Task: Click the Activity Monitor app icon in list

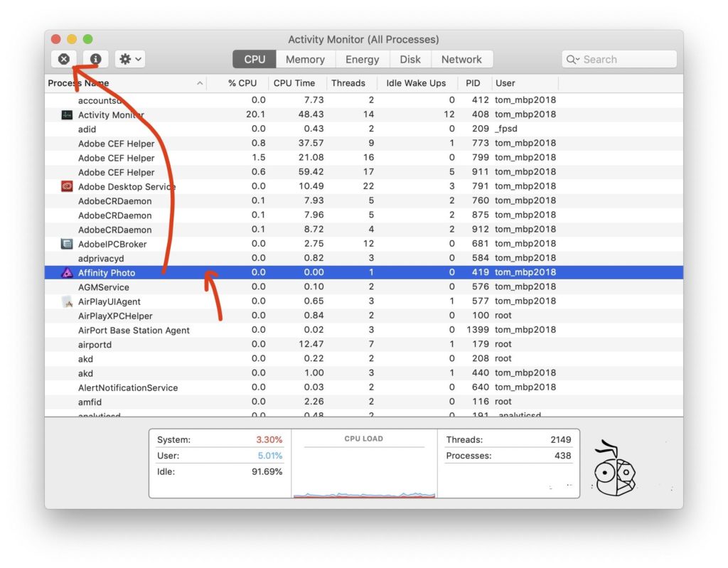Action: [x=68, y=114]
